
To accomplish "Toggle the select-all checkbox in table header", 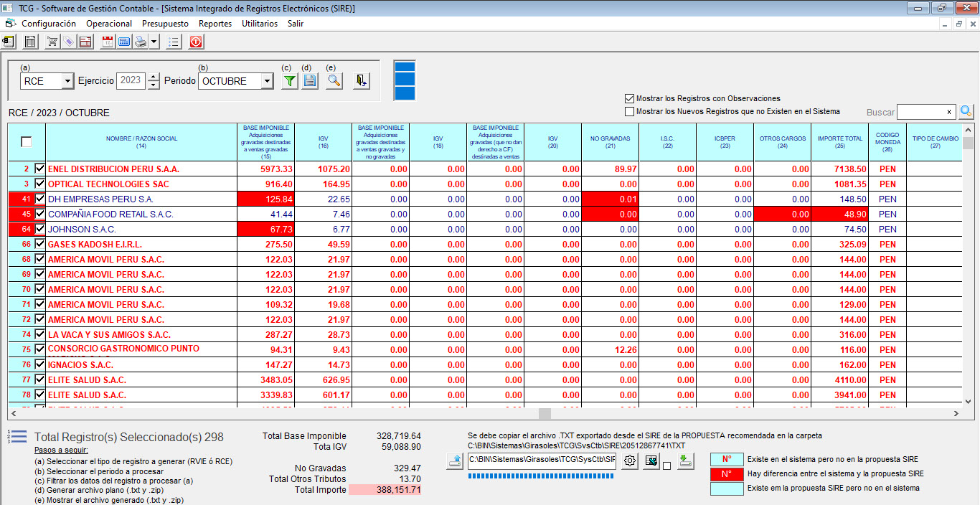I will tap(27, 142).
